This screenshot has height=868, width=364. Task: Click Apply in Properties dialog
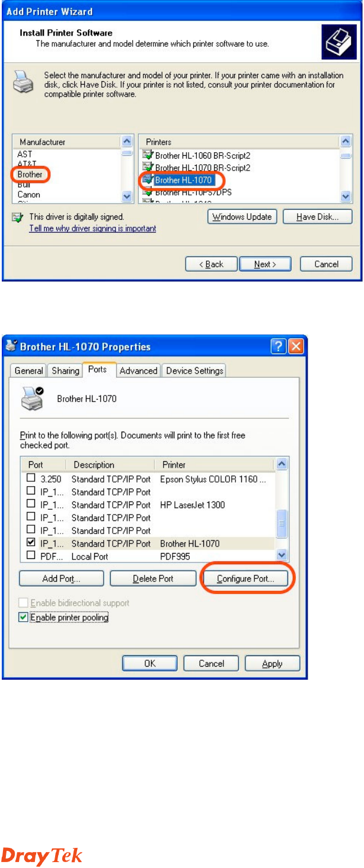point(272,663)
